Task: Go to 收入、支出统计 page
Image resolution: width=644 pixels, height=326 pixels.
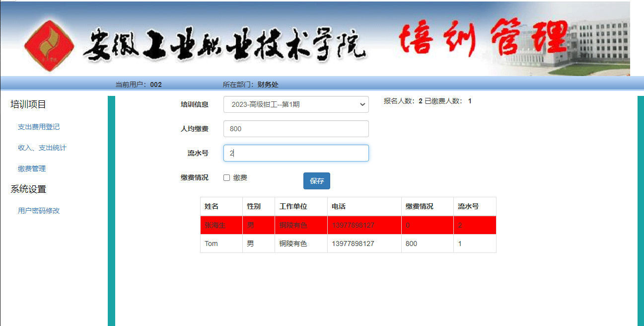Action: coord(42,148)
